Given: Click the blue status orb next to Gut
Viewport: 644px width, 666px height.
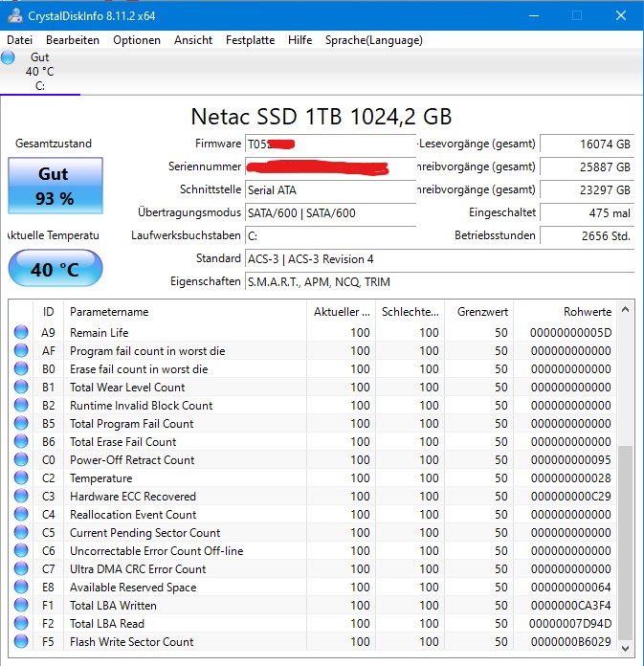Looking at the screenshot, I should (8, 57).
